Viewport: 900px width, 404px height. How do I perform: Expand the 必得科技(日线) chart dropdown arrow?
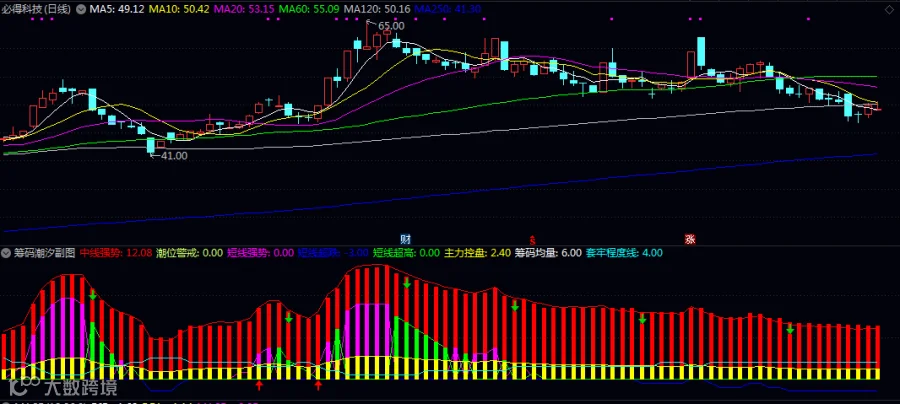tap(80, 10)
